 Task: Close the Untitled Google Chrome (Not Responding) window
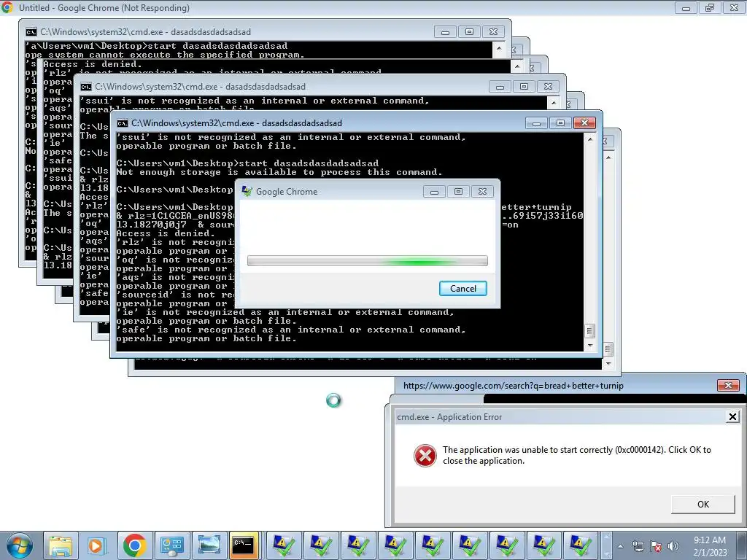click(x=734, y=8)
